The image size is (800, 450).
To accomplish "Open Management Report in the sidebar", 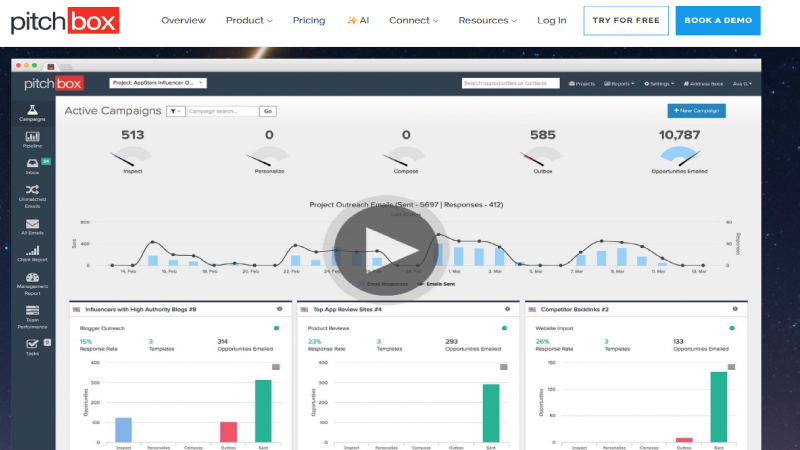I will tap(32, 284).
